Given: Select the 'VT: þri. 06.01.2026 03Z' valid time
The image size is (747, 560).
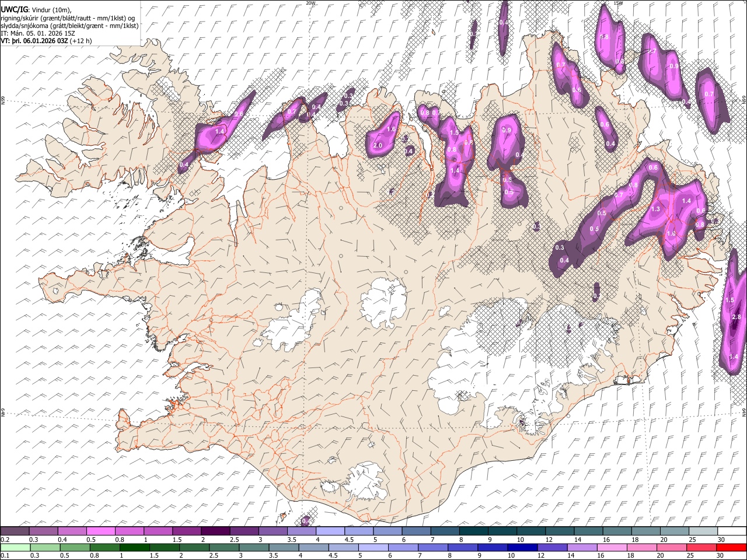Looking at the screenshot, I should click(x=34, y=41).
